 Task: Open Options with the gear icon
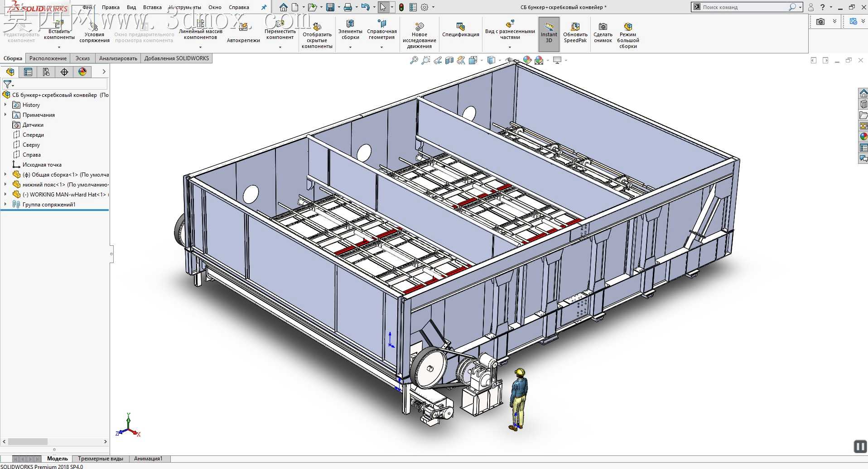pos(424,7)
